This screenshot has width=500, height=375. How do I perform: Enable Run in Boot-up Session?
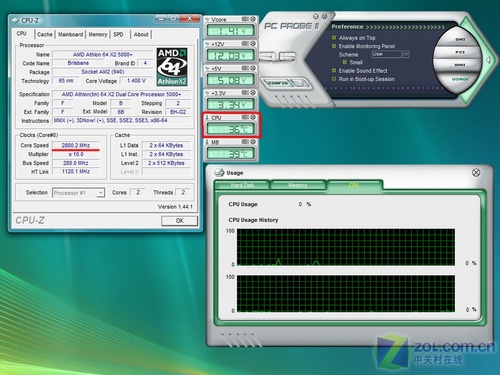pos(334,79)
